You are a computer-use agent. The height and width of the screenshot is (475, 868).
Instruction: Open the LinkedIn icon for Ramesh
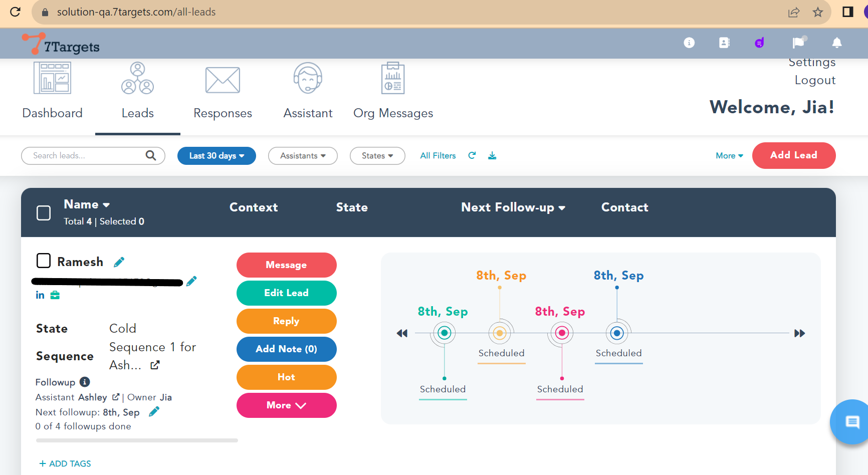tap(40, 295)
